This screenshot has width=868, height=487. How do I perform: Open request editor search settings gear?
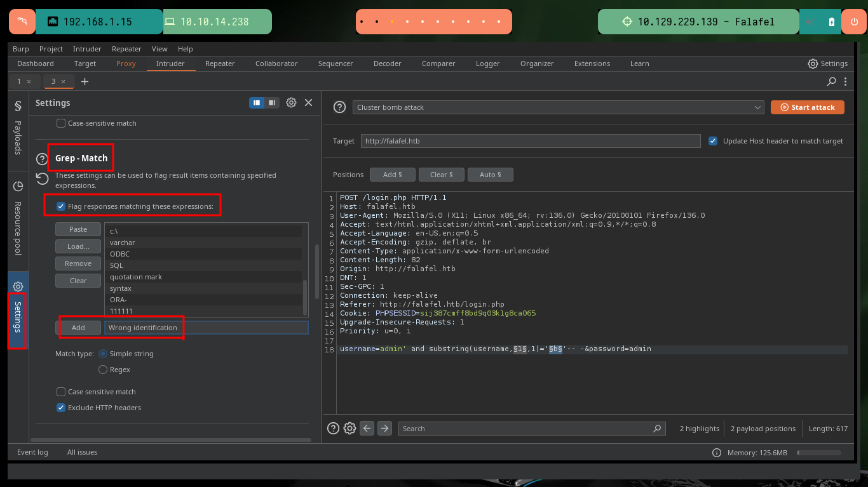pyautogui.click(x=349, y=429)
